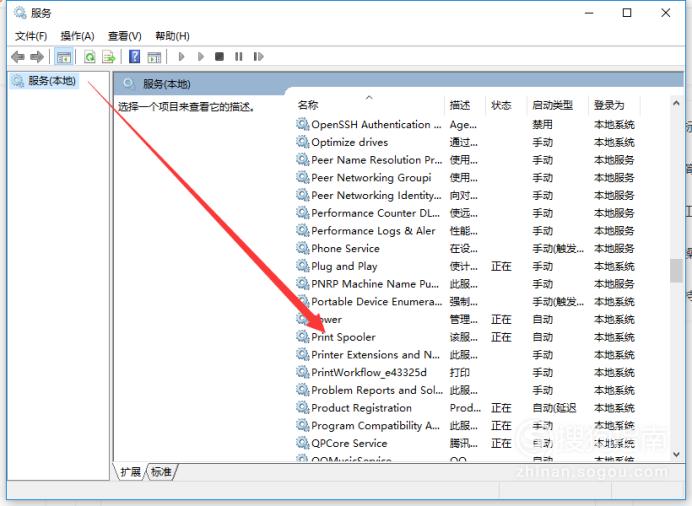Select the Plug and Play name
Screen dimensions: 692x506
[x=344, y=266]
